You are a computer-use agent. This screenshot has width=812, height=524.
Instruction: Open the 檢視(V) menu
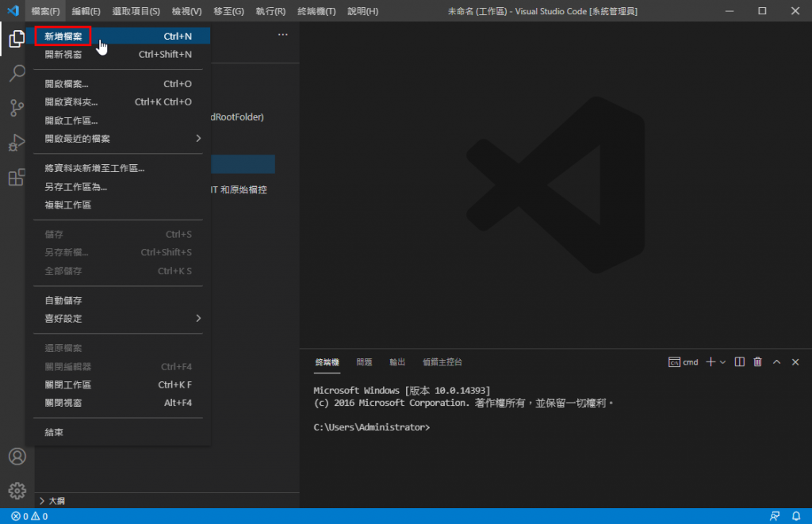[x=187, y=11]
